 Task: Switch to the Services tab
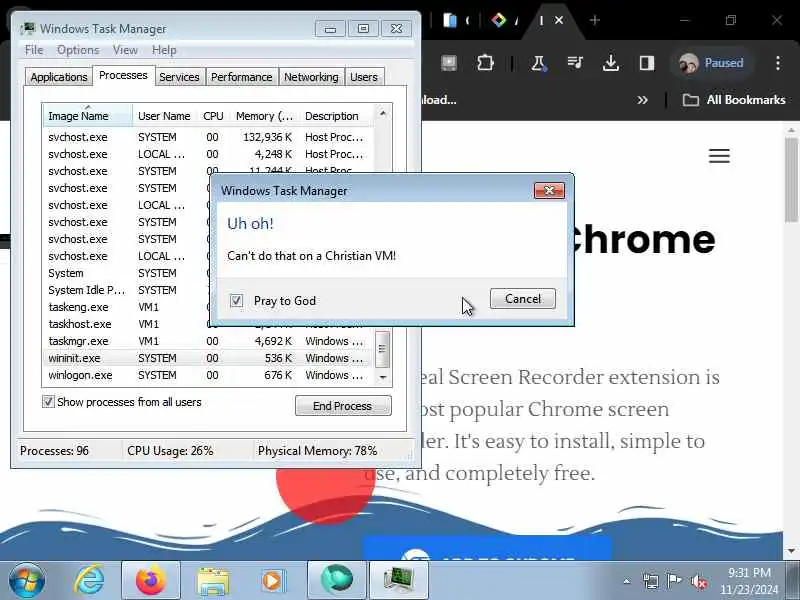tap(179, 77)
